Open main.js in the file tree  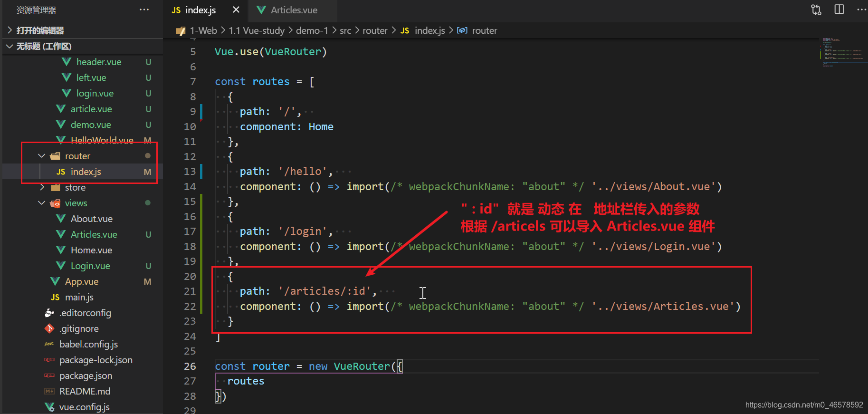pyautogui.click(x=79, y=297)
